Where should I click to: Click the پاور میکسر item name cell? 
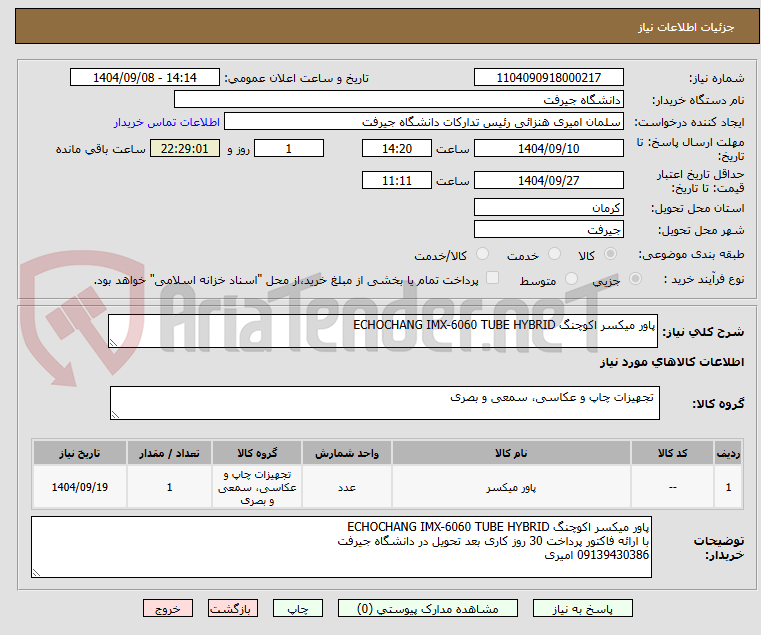tap(511, 487)
